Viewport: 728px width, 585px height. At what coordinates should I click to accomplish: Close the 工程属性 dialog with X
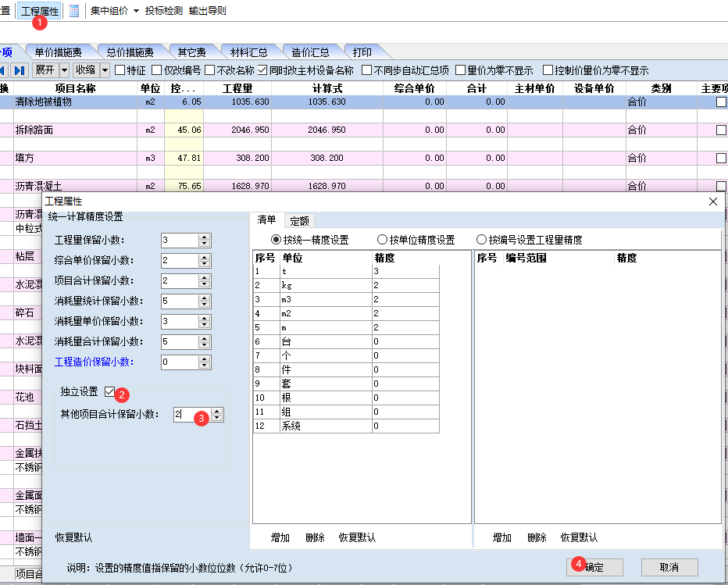point(712,202)
